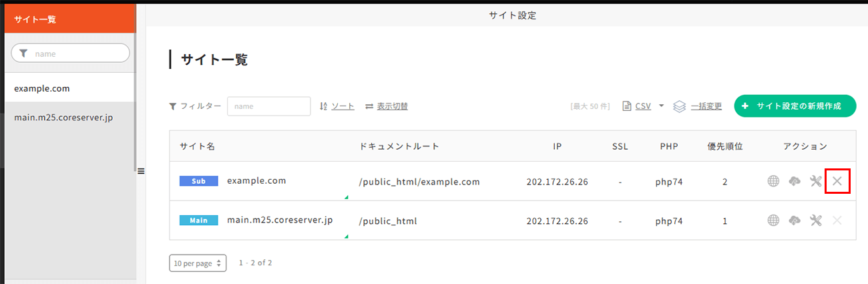Click the サイト名 column header

pyautogui.click(x=197, y=146)
